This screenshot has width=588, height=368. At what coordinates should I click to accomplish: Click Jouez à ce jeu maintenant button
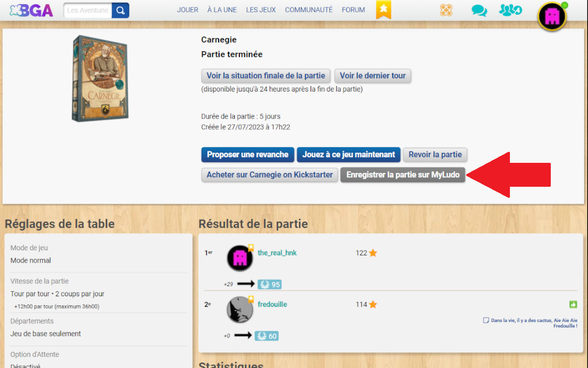tap(349, 155)
